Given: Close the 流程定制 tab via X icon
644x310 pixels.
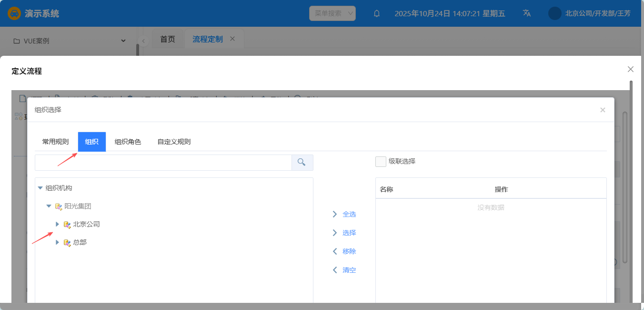Looking at the screenshot, I should 232,39.
